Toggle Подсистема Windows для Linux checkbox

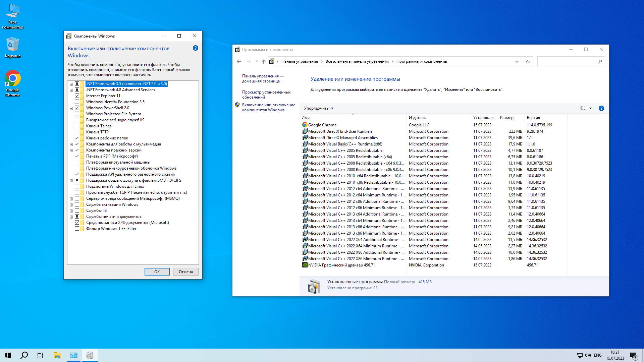click(77, 186)
